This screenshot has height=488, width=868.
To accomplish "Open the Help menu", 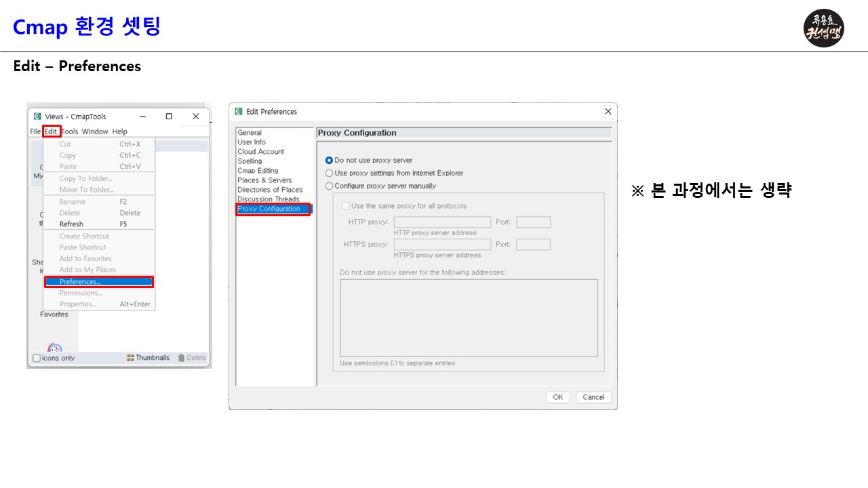I will click(x=120, y=131).
